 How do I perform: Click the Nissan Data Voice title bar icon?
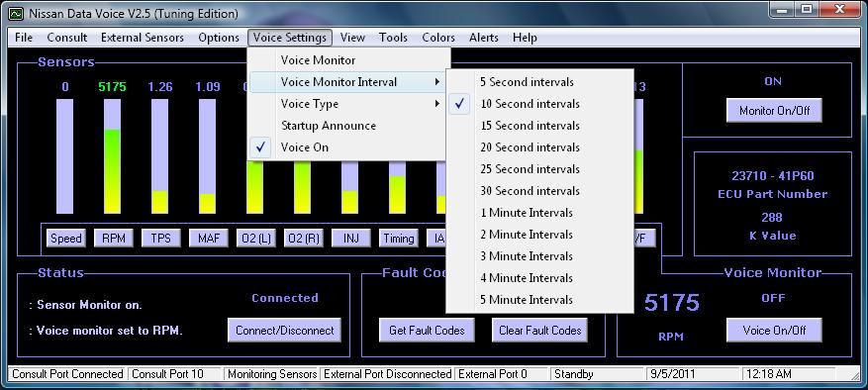click(x=16, y=13)
